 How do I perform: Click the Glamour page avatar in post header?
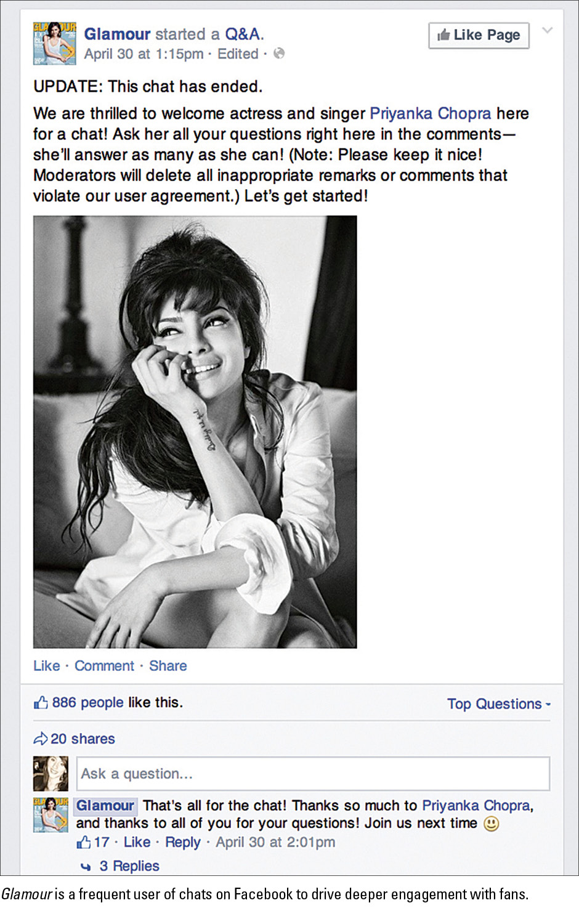coord(55,43)
